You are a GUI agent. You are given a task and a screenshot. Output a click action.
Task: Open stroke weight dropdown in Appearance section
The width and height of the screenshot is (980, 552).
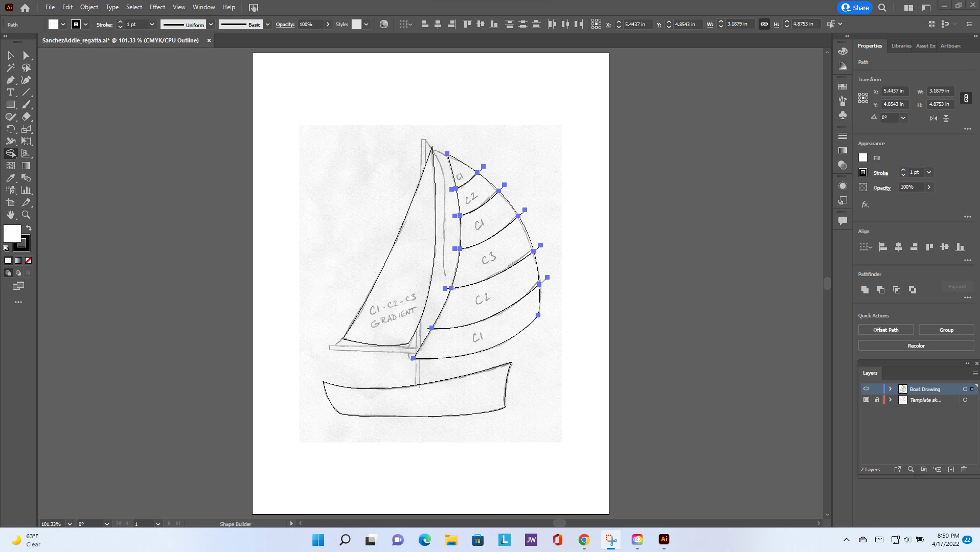[929, 172]
